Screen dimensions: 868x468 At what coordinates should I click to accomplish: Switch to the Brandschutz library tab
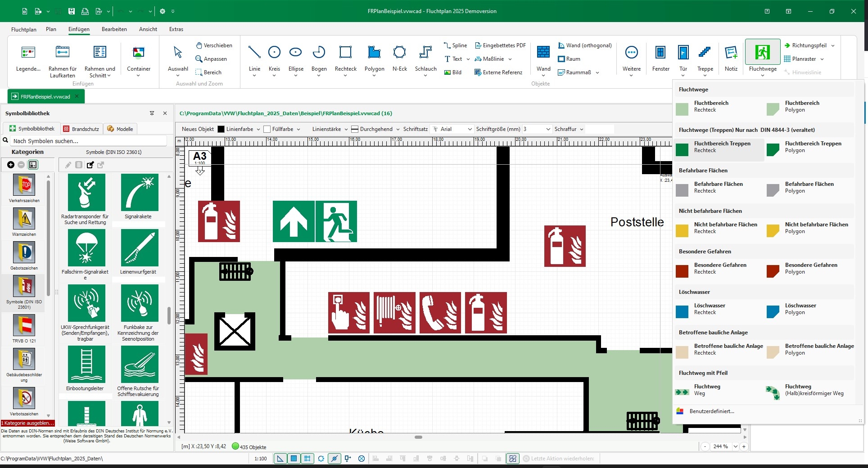tap(81, 129)
